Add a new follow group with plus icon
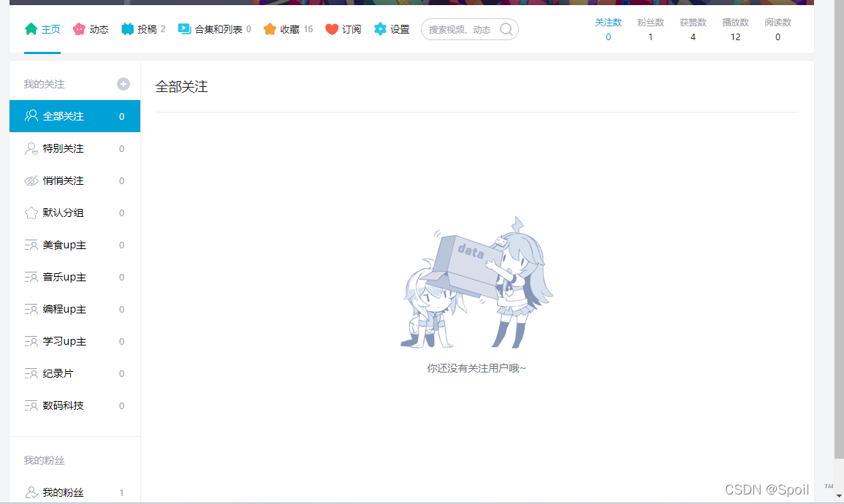The image size is (844, 504). point(123,84)
